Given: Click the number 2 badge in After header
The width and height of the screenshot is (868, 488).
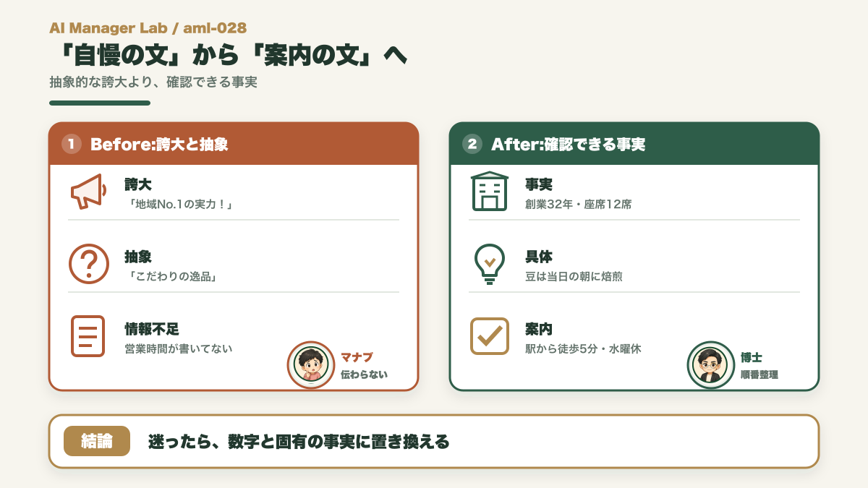Looking at the screenshot, I should tap(472, 144).
